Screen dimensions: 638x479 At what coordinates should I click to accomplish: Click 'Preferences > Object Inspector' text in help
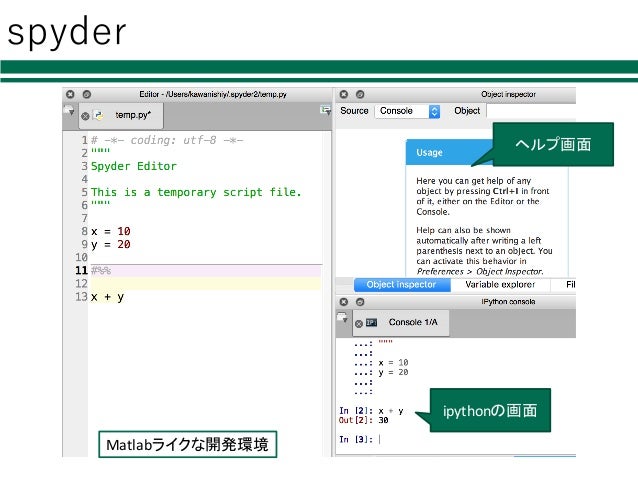pos(480,271)
